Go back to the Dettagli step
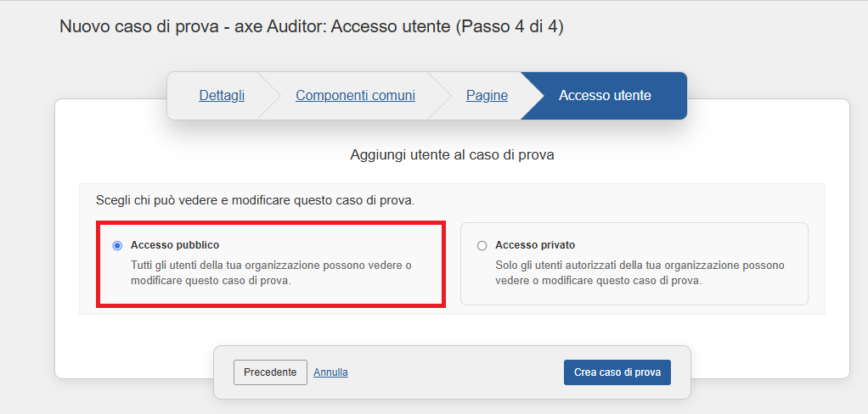Screen dimensions: 868x414 [x=222, y=96]
